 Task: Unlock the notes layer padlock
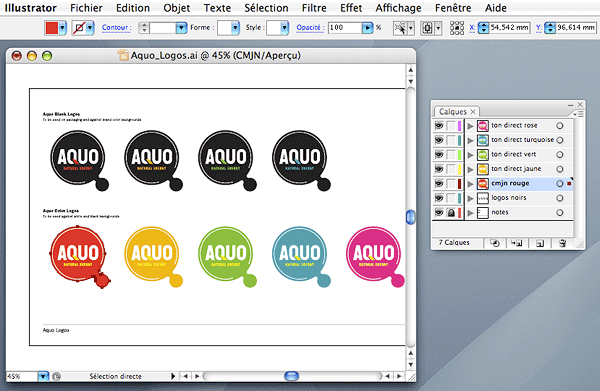point(451,213)
